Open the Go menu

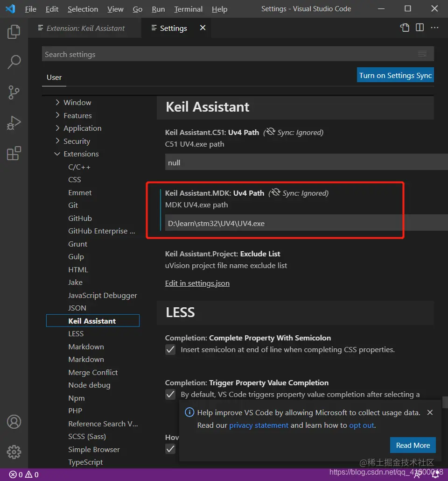[137, 9]
